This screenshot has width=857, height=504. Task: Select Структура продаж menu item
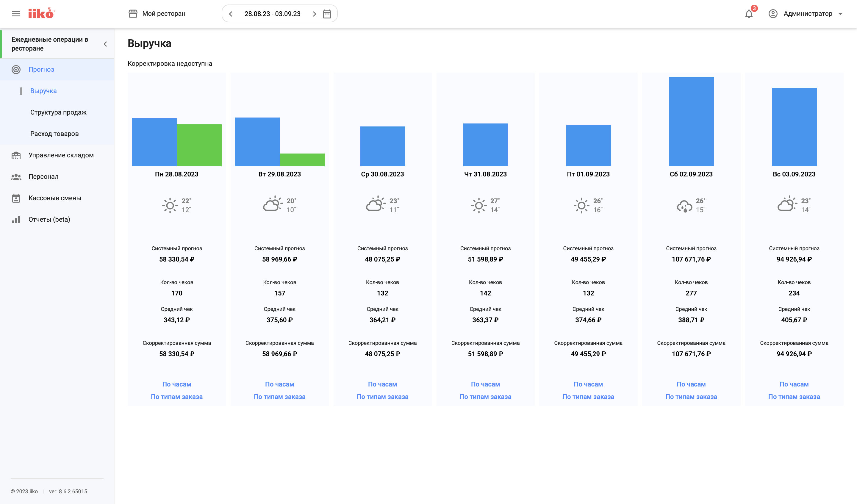[x=58, y=112]
